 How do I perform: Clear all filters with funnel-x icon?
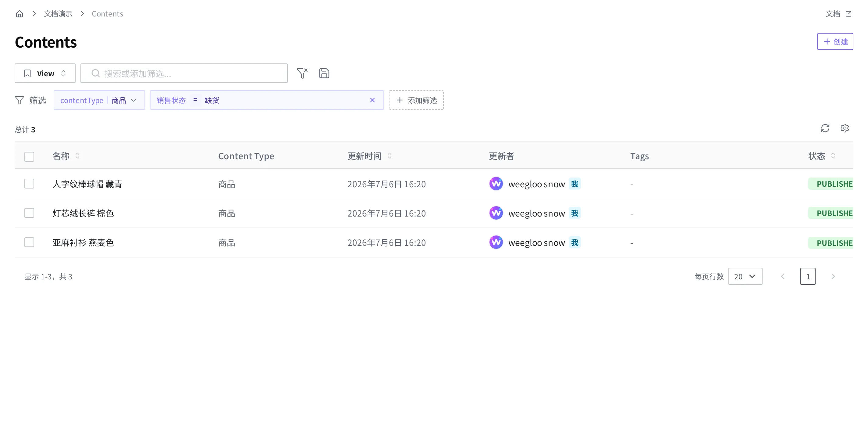[302, 73]
